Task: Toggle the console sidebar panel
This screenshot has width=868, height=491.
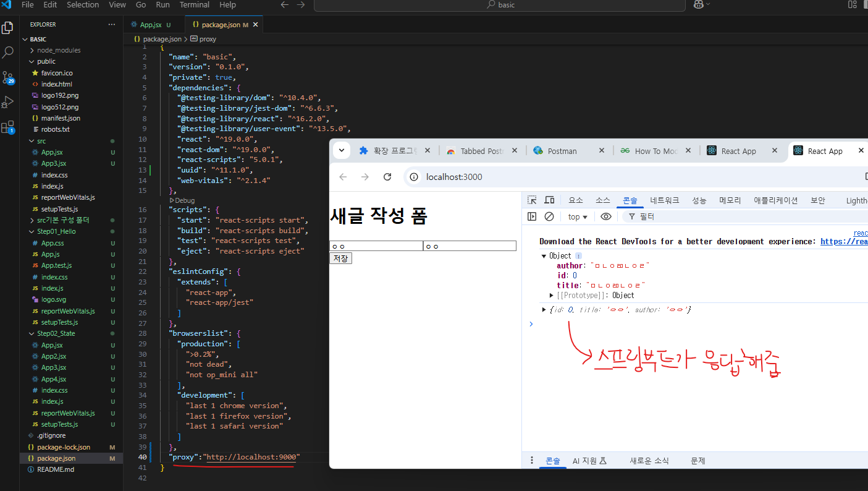Action: pyautogui.click(x=531, y=216)
